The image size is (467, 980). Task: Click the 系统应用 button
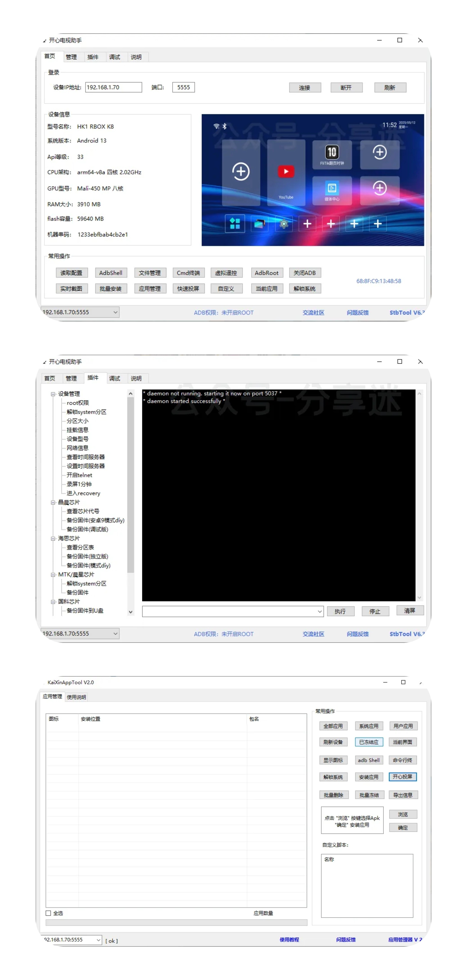click(369, 726)
